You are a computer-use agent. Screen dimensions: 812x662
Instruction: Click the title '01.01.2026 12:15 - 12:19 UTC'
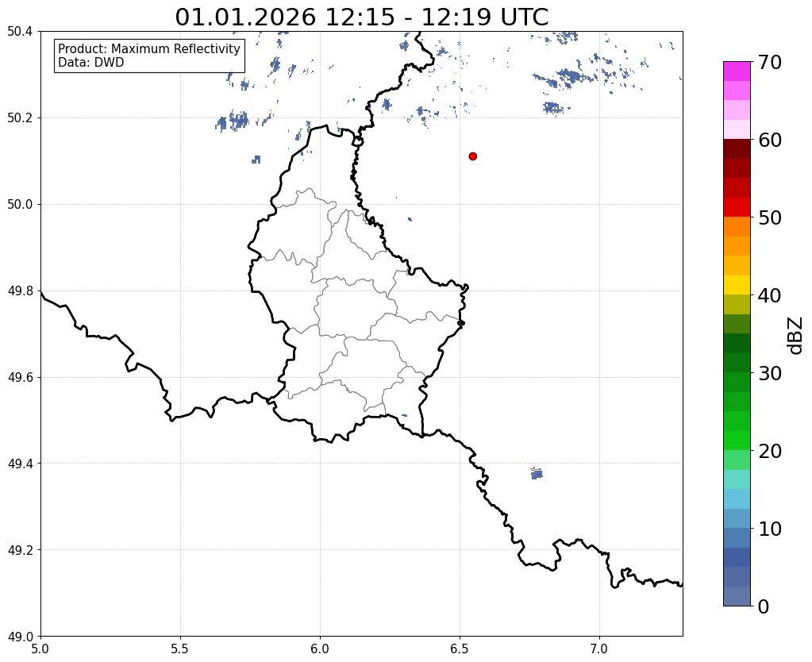pos(361,17)
